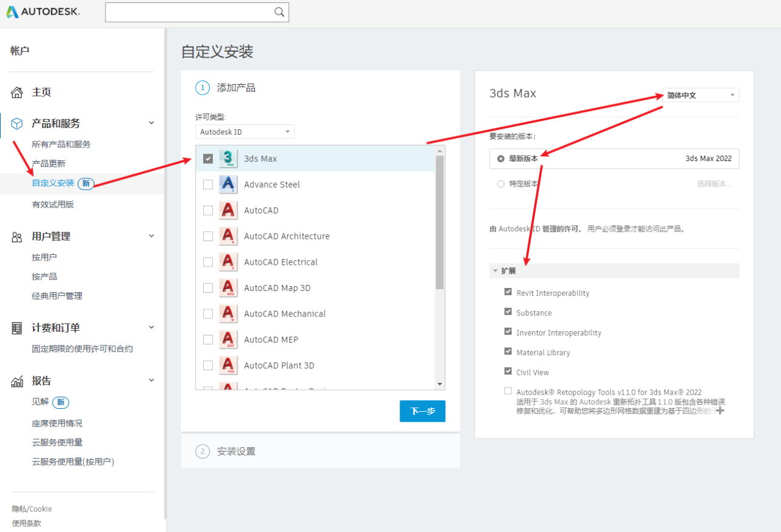This screenshot has width=781, height=532.
Task: Open 产品更新 in the sidebar
Action: (x=49, y=164)
